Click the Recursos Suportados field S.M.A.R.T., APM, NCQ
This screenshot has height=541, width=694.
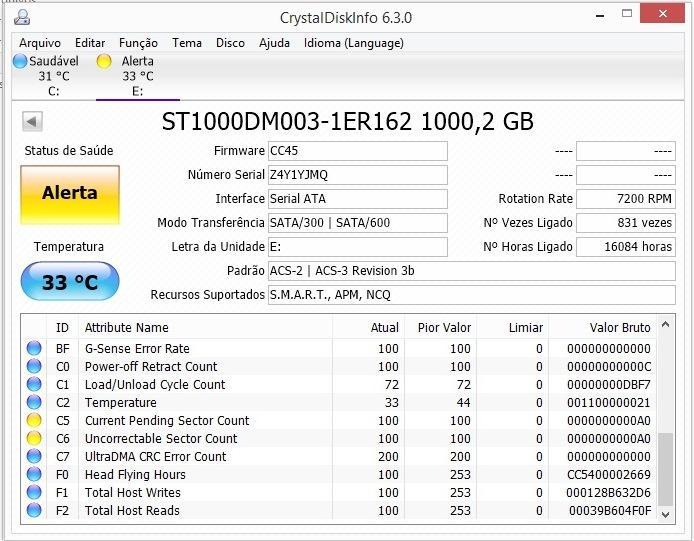[x=472, y=295]
